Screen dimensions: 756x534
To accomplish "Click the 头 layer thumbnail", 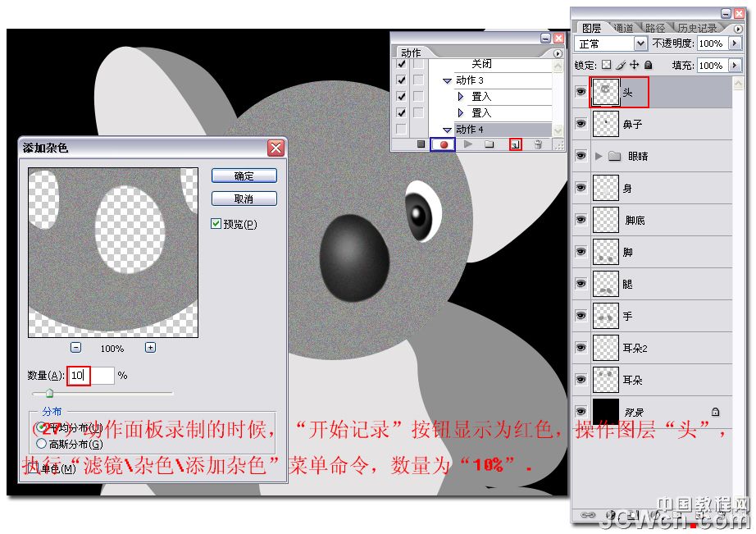I will click(605, 92).
